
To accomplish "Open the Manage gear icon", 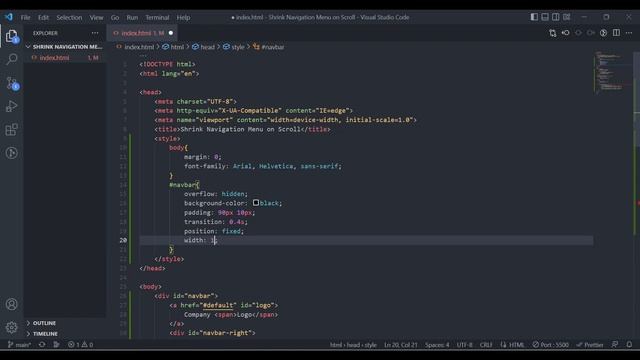I will coord(12,327).
